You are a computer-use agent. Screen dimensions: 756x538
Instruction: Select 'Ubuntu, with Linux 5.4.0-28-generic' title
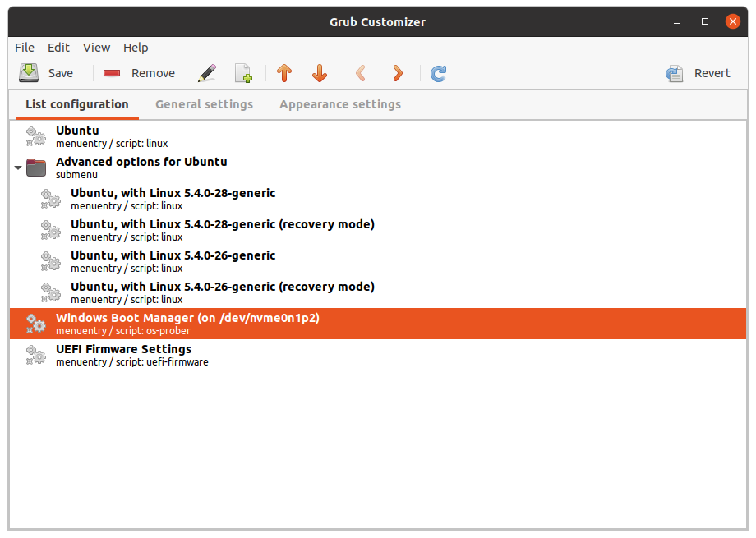(173, 193)
